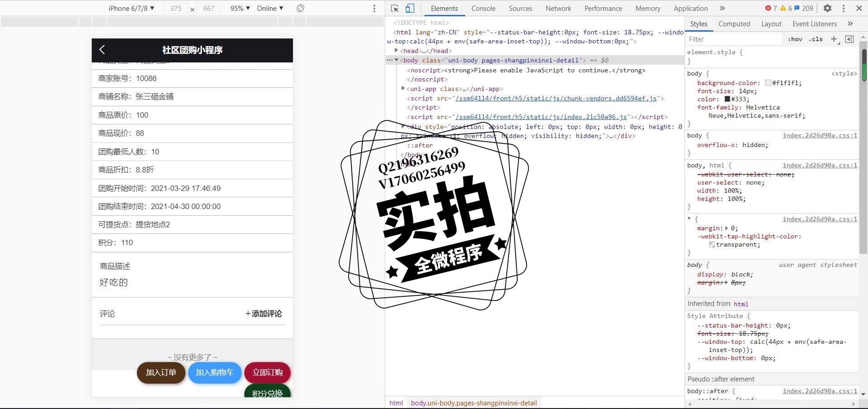The height and width of the screenshot is (409, 868).
Task: Tap the 立即订购 button
Action: (268, 373)
